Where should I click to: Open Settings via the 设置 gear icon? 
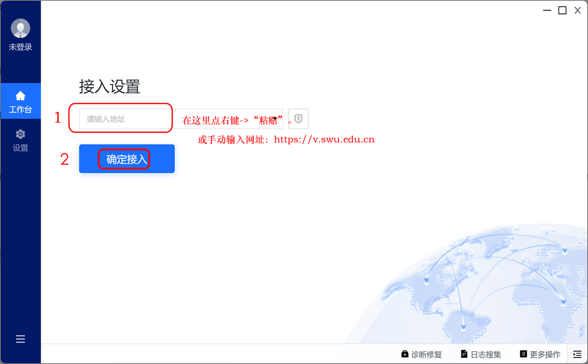(20, 135)
